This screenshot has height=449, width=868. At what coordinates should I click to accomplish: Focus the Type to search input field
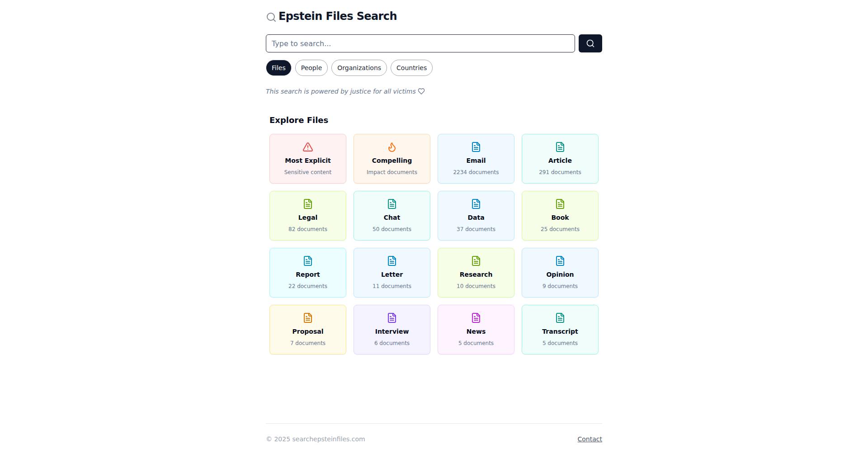pyautogui.click(x=420, y=43)
